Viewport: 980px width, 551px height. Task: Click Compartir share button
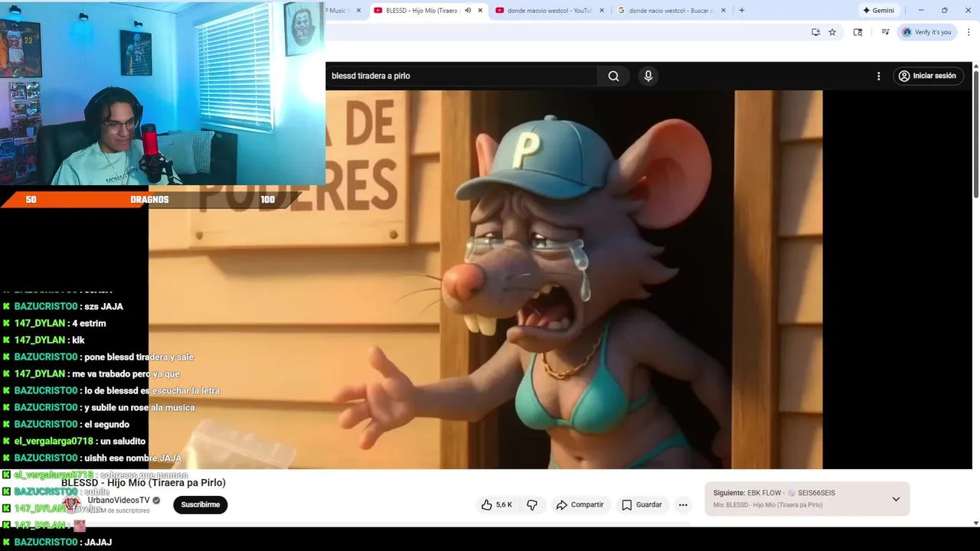pyautogui.click(x=580, y=504)
